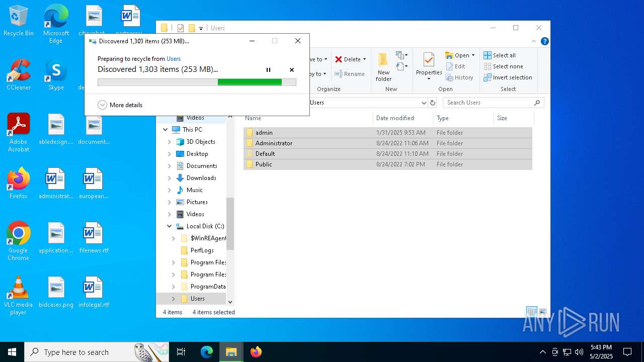Image resolution: width=644 pixels, height=362 pixels.
Task: Select Users folder in navigation tree
Action: coord(197,299)
